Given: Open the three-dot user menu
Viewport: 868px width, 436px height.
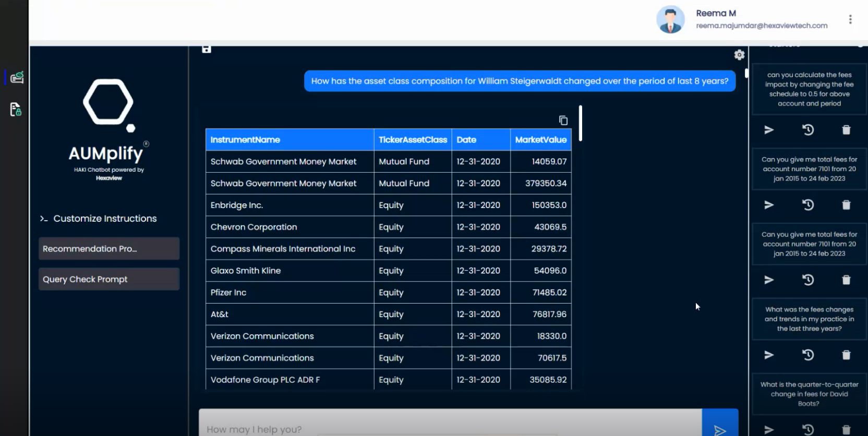Looking at the screenshot, I should point(850,19).
